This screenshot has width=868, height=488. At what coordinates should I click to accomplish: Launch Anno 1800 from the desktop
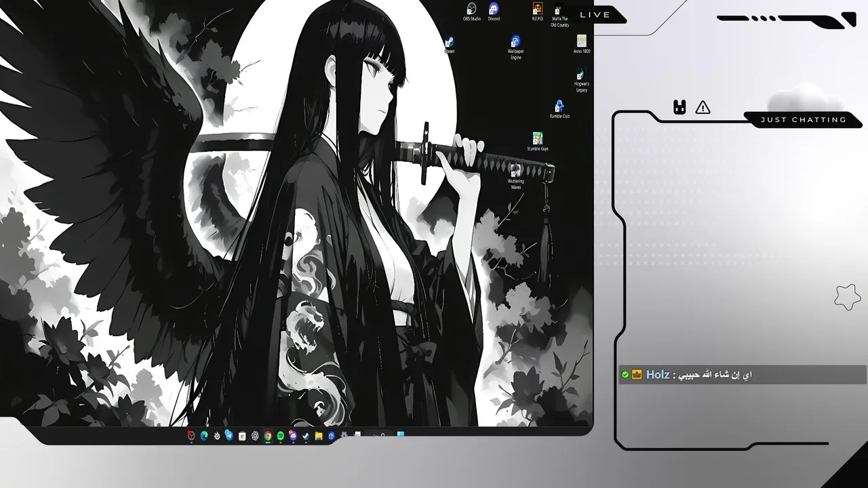(582, 44)
